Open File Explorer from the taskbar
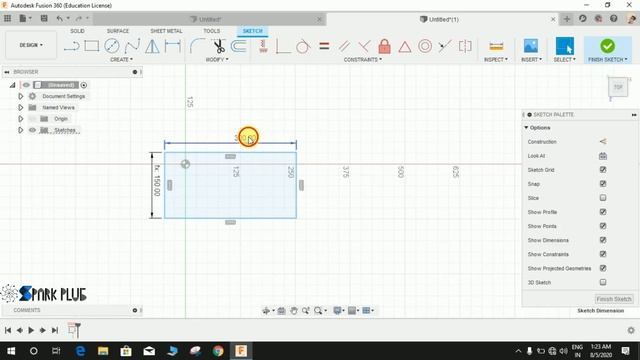This screenshot has width=640, height=360. coord(103,351)
